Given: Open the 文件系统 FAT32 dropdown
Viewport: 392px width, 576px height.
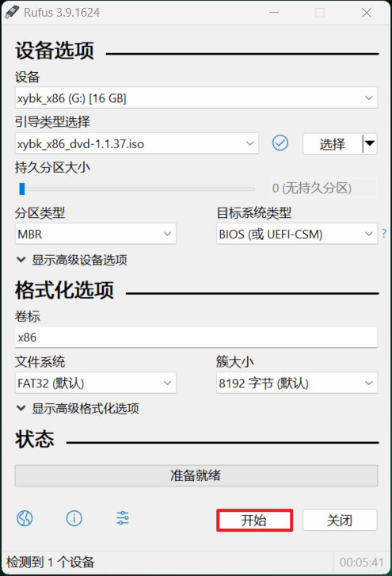Looking at the screenshot, I should pyautogui.click(x=96, y=383).
